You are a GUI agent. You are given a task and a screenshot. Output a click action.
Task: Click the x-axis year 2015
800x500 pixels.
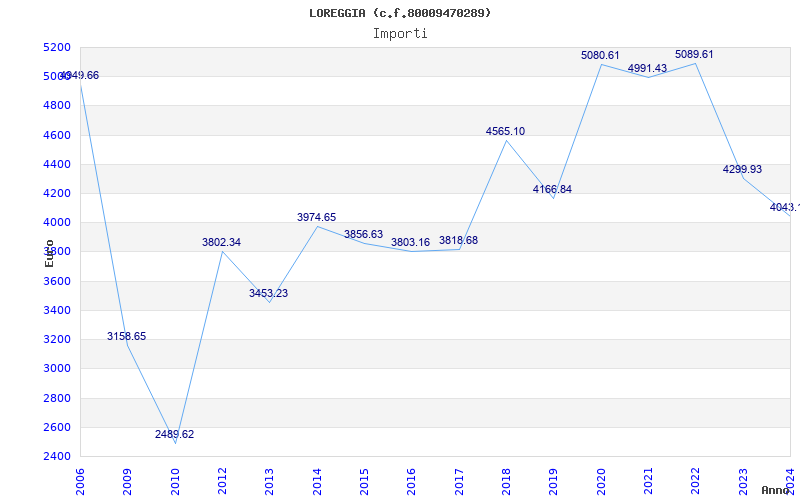click(364, 482)
